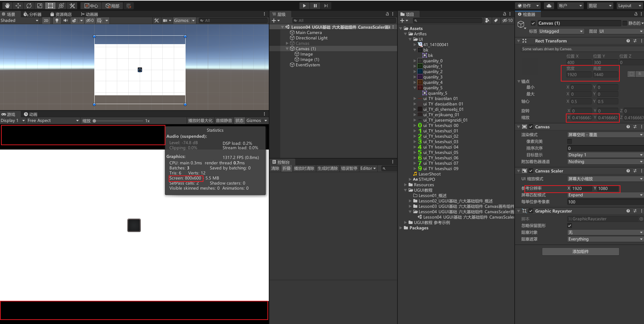Toggle pivot Center mode button
This screenshot has height=324, width=644.
pos(91,6)
